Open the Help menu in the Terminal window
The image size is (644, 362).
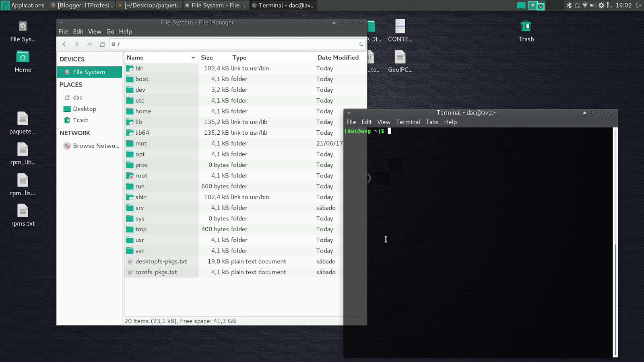[450, 122]
